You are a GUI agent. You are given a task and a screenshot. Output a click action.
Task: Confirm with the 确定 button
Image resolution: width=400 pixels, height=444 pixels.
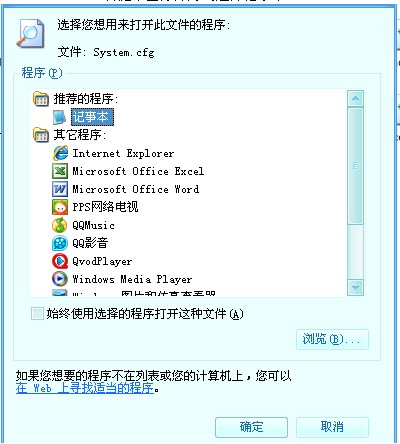pos(251,427)
